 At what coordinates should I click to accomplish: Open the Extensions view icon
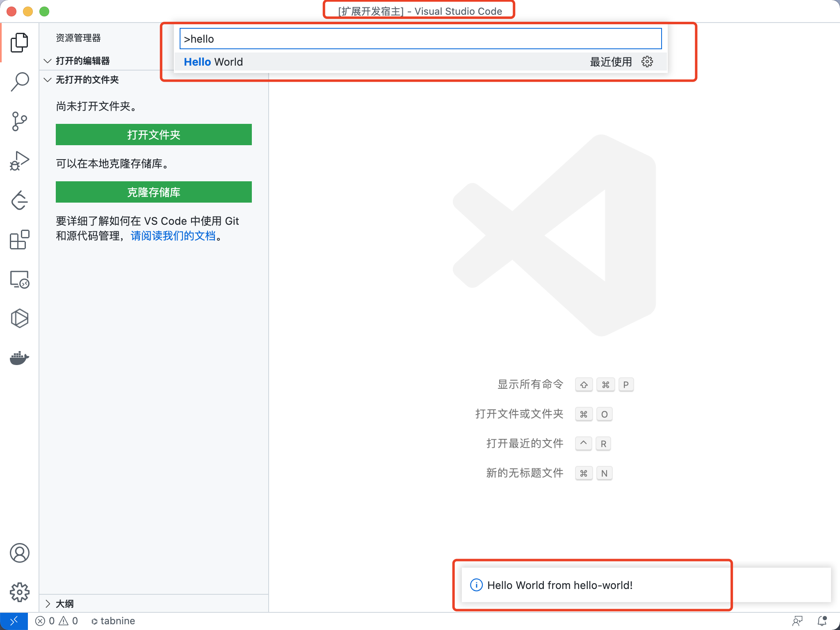(x=19, y=240)
